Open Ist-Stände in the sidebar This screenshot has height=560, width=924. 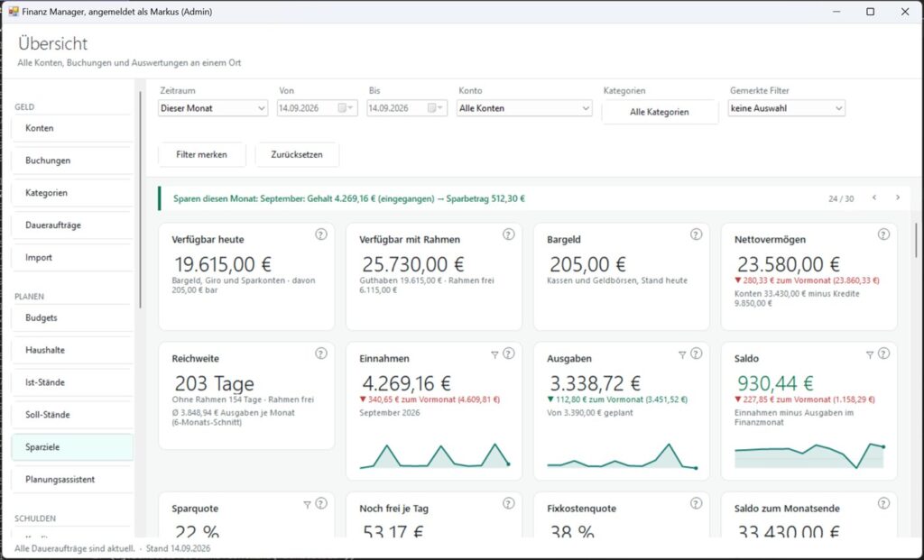coord(72,382)
